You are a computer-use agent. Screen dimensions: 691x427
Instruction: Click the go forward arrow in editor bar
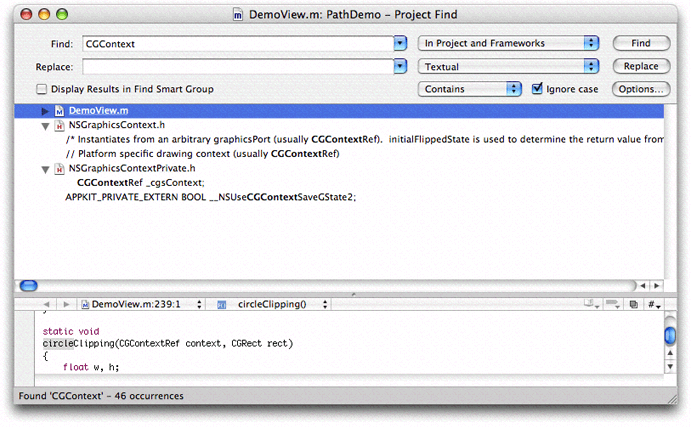[x=66, y=303]
